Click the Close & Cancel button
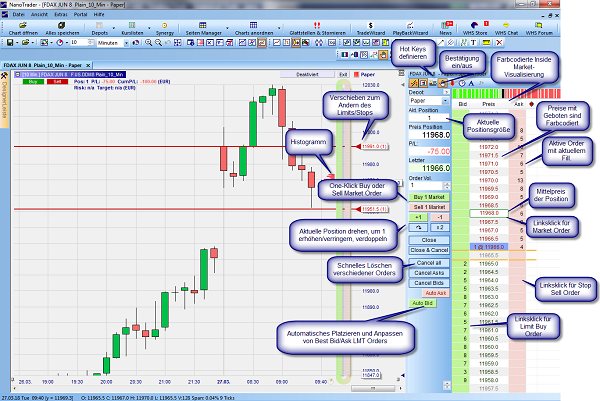The height and width of the screenshot is (401, 600). pyautogui.click(x=428, y=250)
